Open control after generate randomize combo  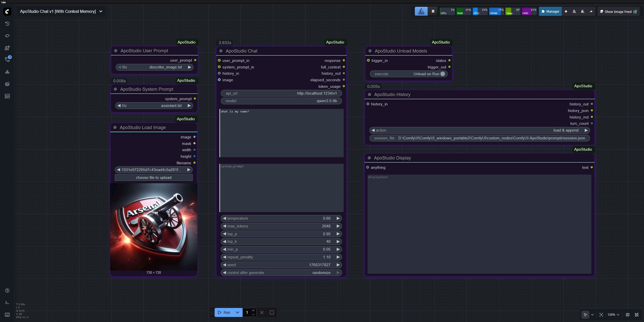click(281, 273)
